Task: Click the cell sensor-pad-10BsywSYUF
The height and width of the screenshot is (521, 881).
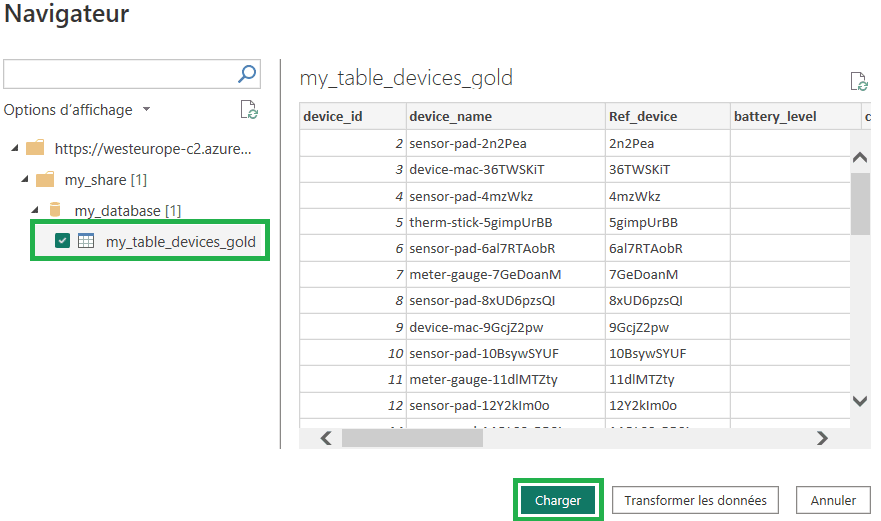Action: [x=506, y=353]
